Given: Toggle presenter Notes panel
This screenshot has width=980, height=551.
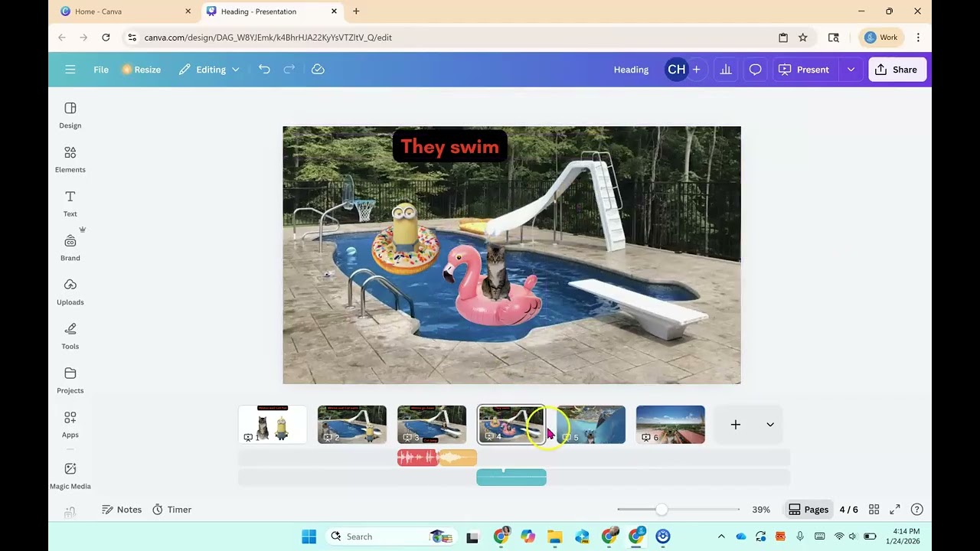Looking at the screenshot, I should click(122, 510).
